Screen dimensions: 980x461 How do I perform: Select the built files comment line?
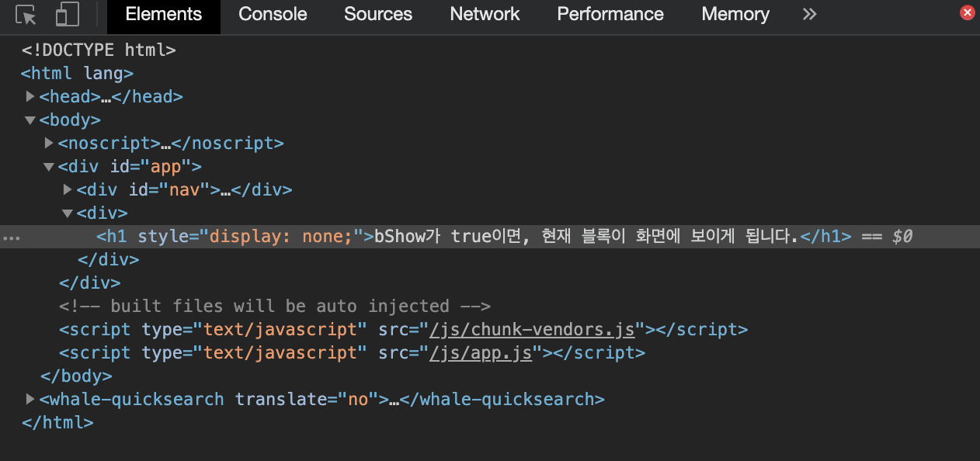click(275, 307)
